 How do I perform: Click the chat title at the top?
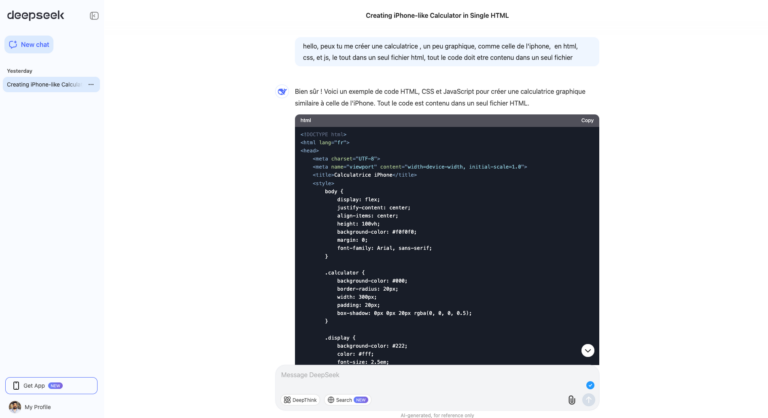tap(437, 16)
